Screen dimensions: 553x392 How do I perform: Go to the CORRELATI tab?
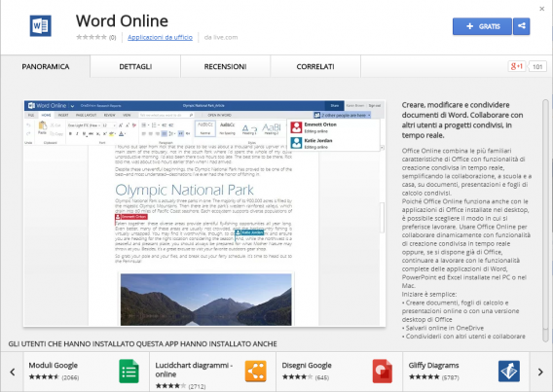click(315, 66)
